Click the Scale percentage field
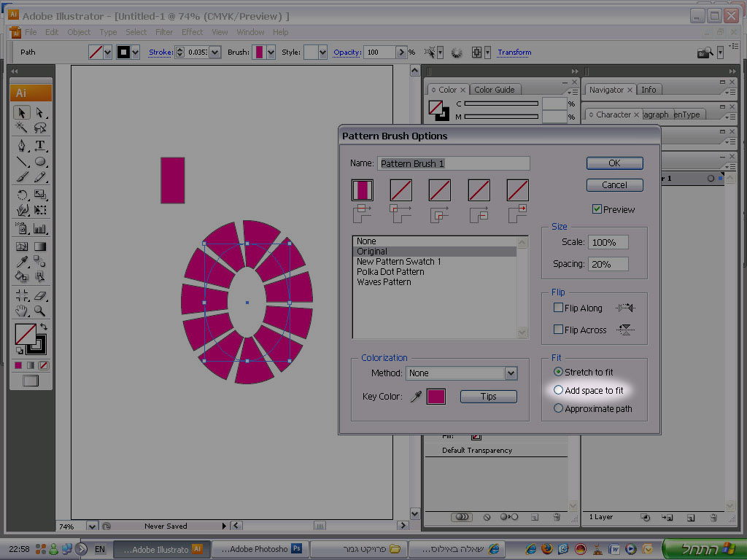 pos(608,242)
